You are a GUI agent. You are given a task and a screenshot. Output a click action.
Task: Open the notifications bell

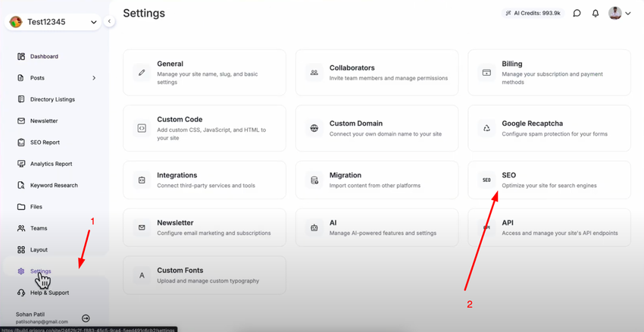(596, 14)
